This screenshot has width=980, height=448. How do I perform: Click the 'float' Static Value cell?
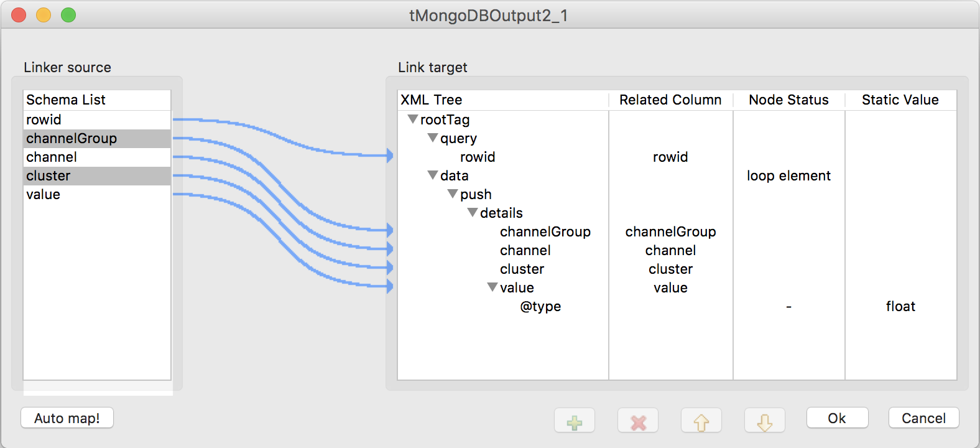tap(900, 306)
